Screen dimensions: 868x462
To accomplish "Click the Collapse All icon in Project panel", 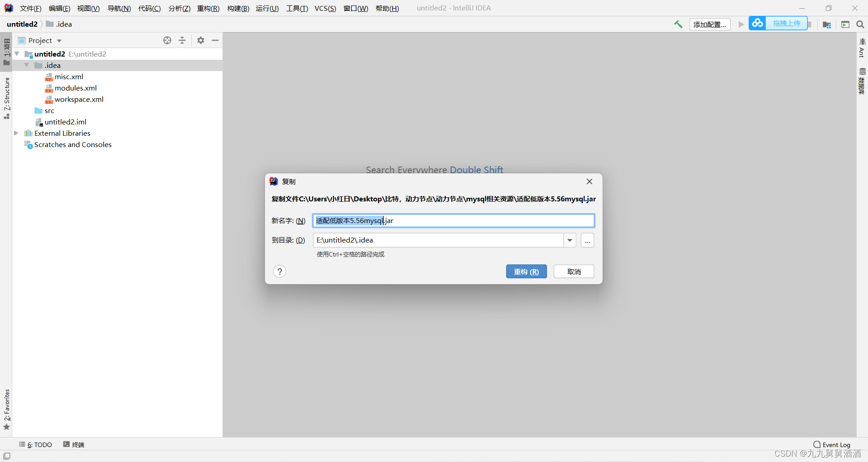I will click(182, 40).
